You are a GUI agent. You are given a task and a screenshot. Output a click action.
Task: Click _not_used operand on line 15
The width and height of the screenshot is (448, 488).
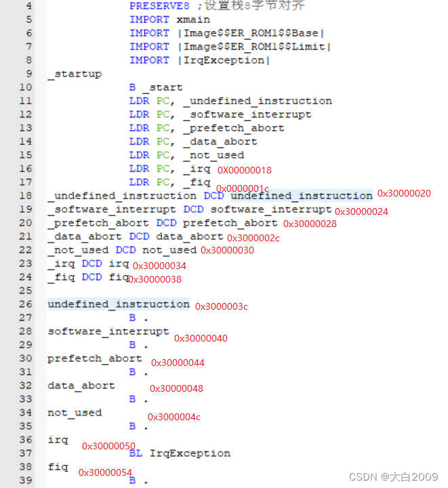213,156
